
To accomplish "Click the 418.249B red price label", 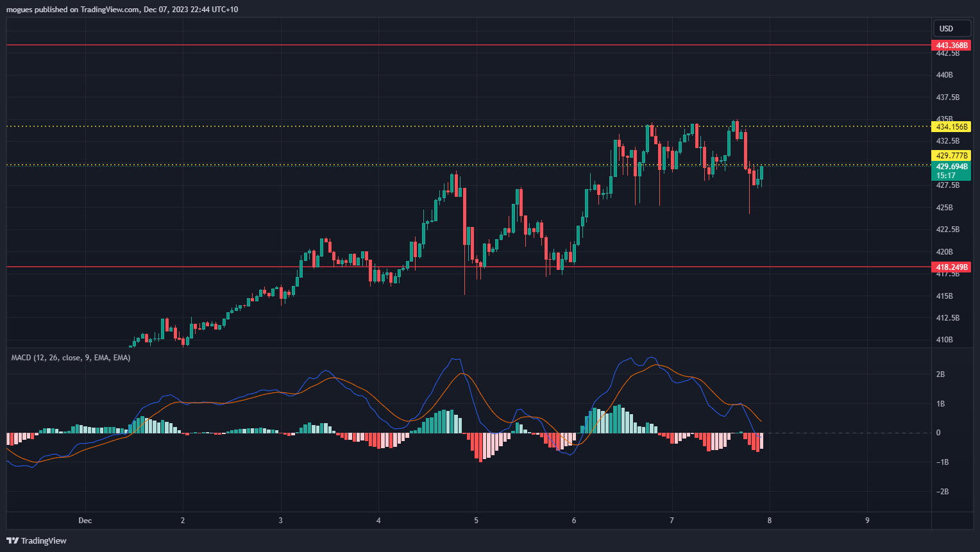I will 951,267.
